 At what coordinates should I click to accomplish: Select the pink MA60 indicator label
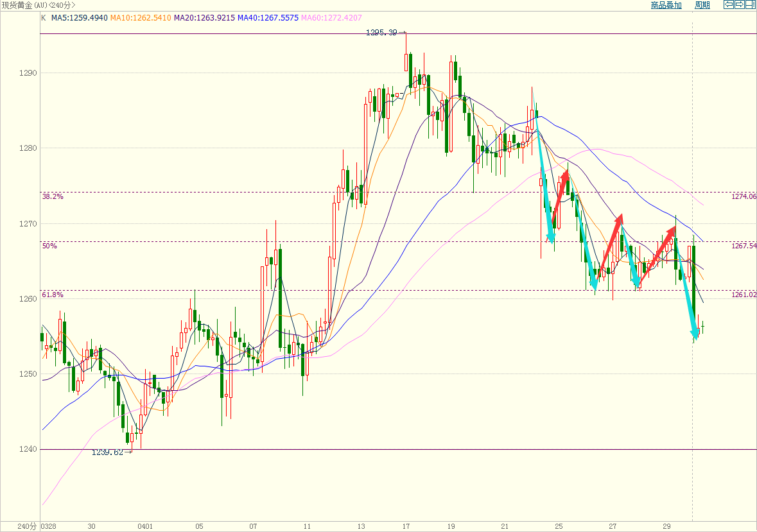click(x=331, y=18)
